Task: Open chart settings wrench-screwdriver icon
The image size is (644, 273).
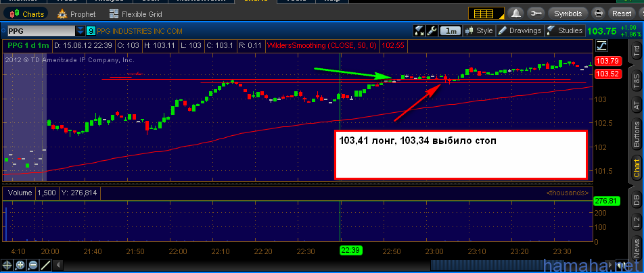Action: (x=432, y=30)
